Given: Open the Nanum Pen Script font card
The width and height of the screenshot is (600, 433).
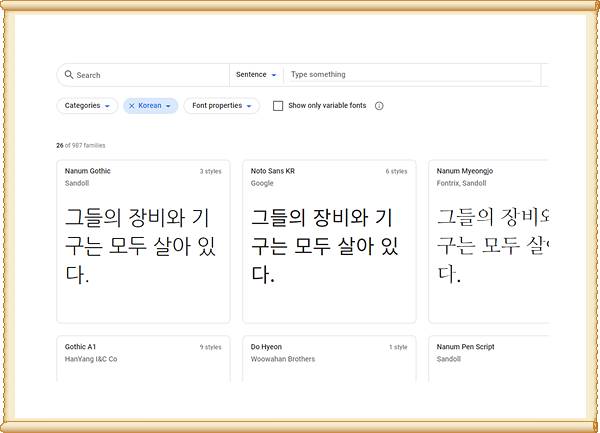Looking at the screenshot, I should [489, 359].
